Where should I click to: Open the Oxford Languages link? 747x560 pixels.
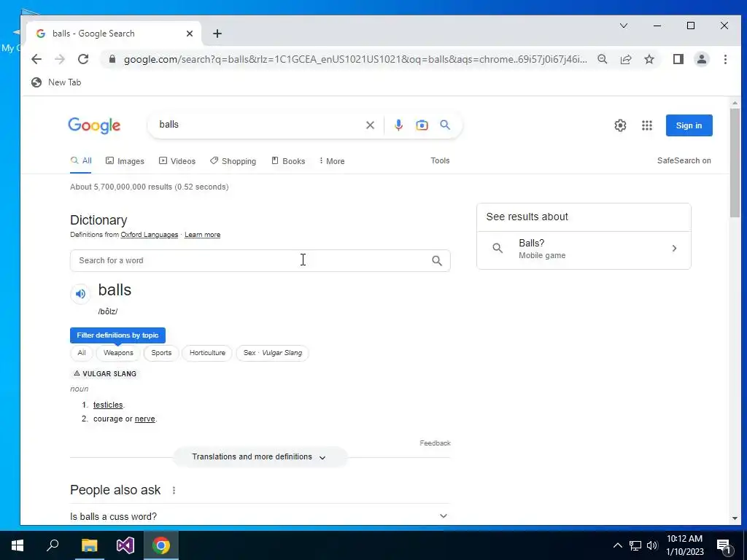click(x=149, y=235)
